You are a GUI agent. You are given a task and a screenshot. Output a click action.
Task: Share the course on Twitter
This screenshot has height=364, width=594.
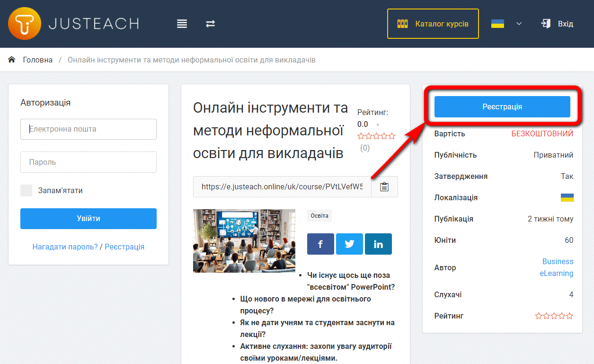click(349, 244)
